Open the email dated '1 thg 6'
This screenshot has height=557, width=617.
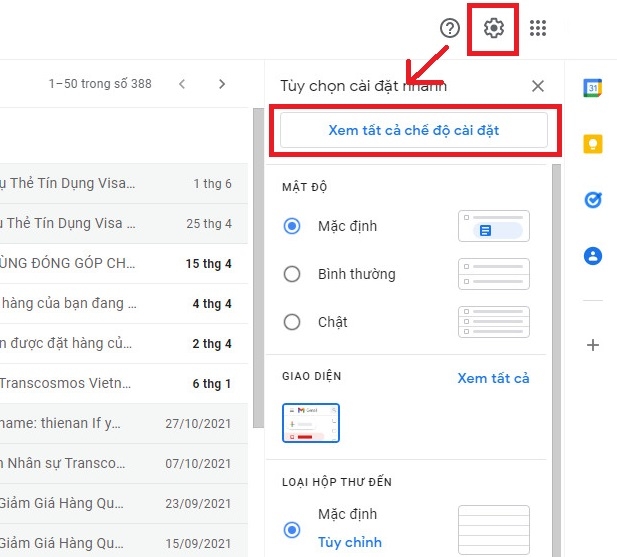(124, 183)
